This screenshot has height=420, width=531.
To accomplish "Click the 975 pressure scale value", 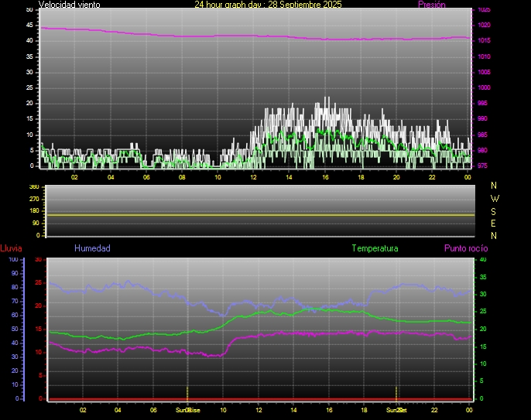I will pos(483,166).
